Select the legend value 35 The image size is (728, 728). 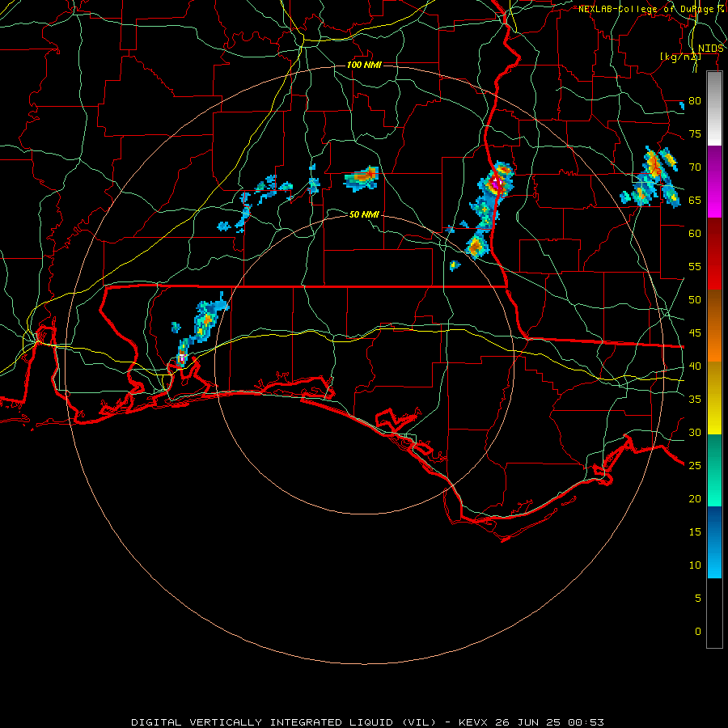(x=695, y=400)
